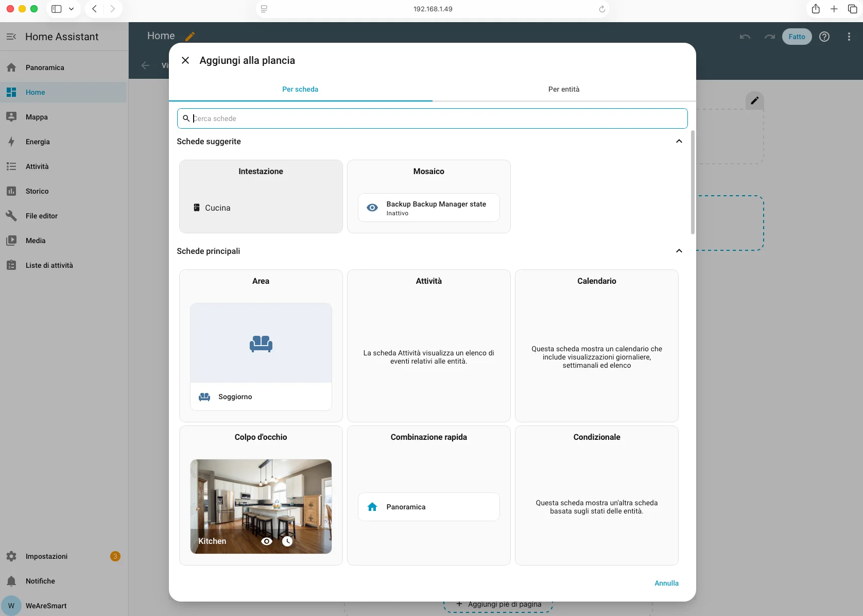Open Mappa in the sidebar
863x616 pixels.
tap(64, 117)
